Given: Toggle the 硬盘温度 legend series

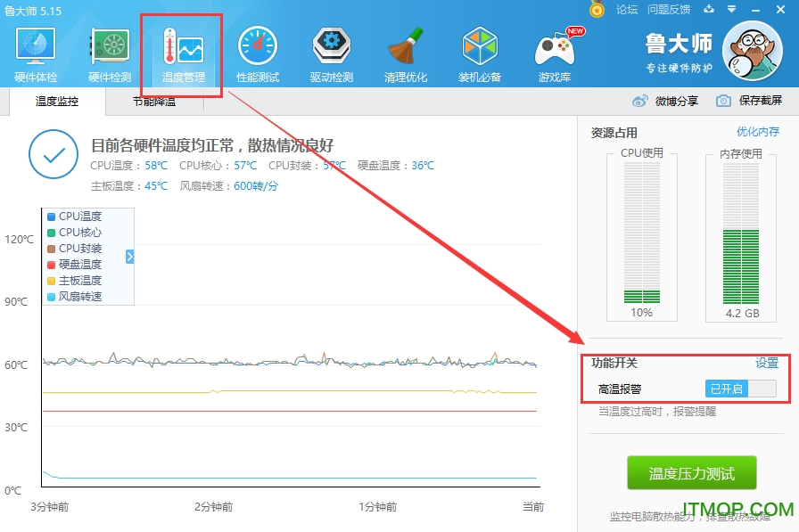Looking at the screenshot, I should [x=74, y=265].
